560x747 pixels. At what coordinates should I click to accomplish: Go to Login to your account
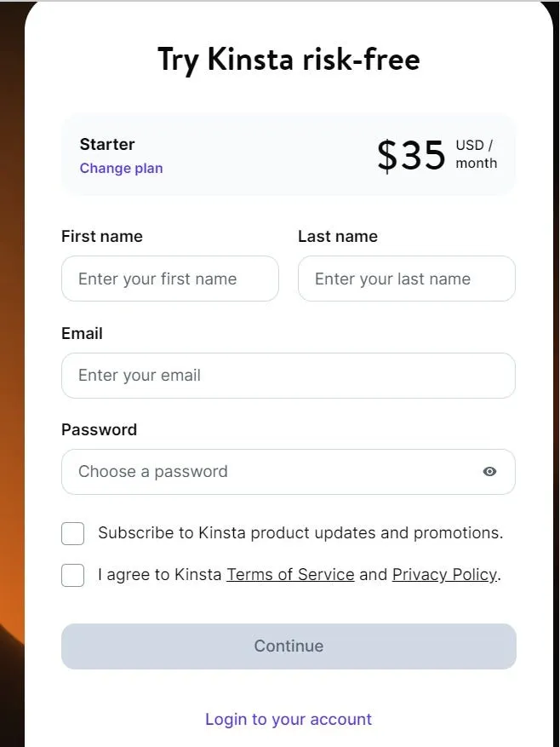coord(289,720)
